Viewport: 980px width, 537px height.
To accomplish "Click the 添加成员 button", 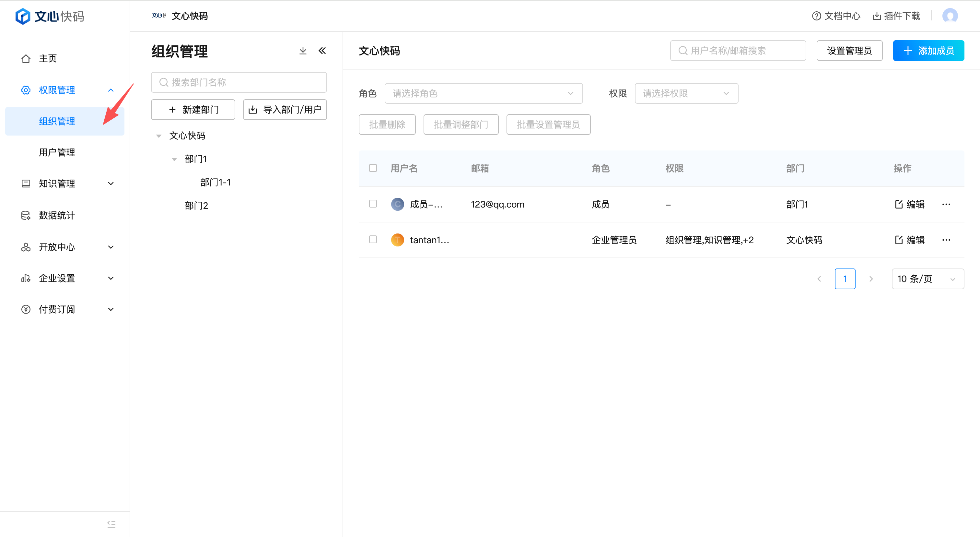I will coord(928,51).
